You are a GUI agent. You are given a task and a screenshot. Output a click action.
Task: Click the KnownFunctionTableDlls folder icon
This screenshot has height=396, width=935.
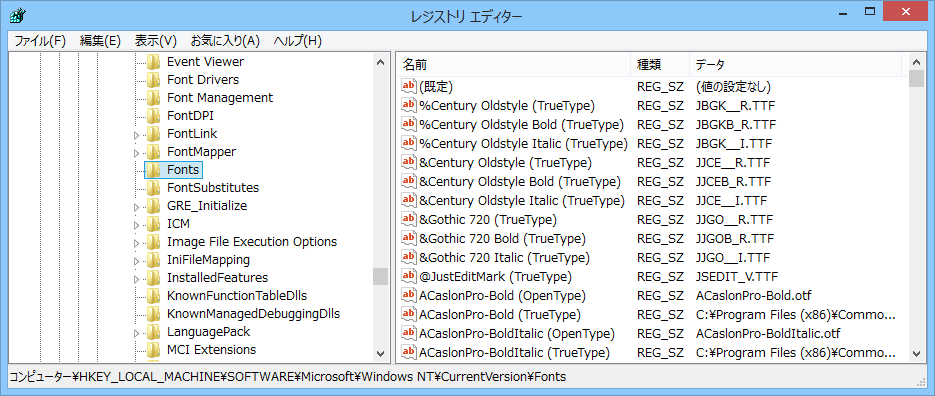click(x=154, y=296)
